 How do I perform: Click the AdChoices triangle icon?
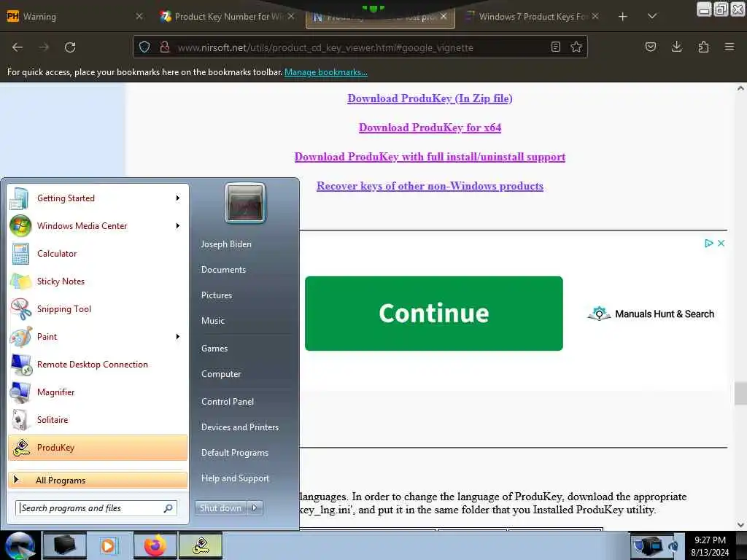(x=708, y=243)
